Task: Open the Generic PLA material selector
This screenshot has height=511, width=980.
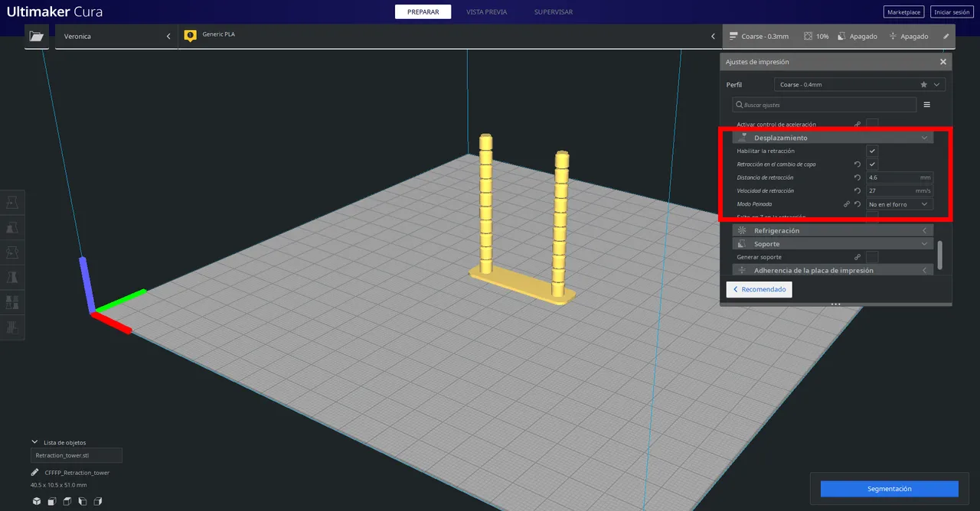Action: (x=450, y=36)
